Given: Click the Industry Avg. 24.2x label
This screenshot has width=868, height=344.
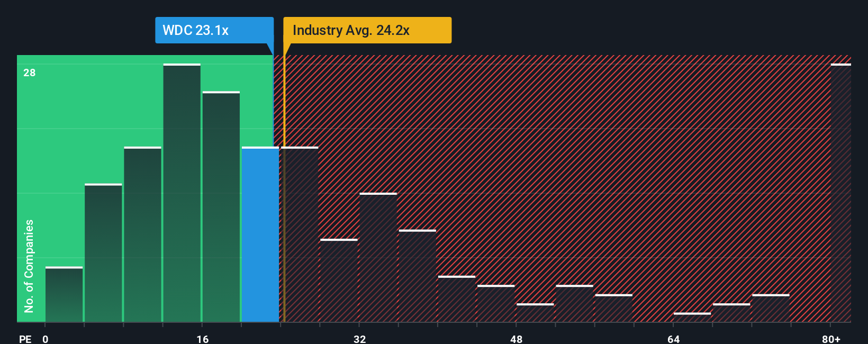Looking at the screenshot, I should pyautogui.click(x=367, y=30).
